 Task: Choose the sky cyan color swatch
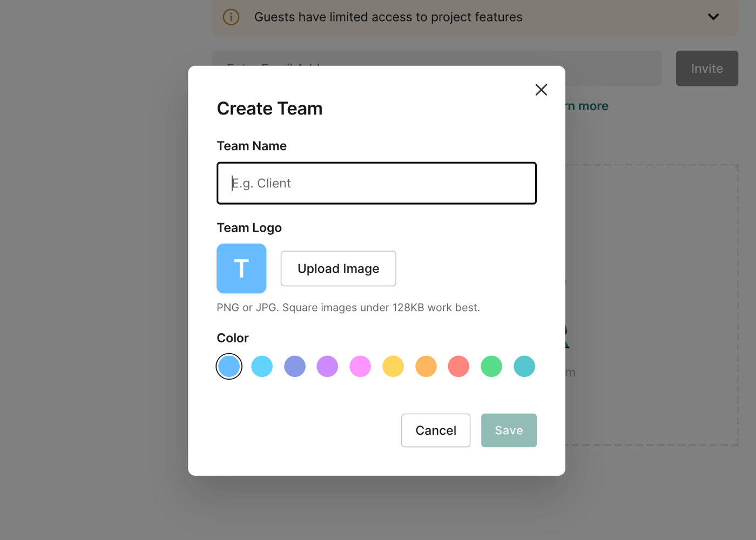click(x=262, y=367)
